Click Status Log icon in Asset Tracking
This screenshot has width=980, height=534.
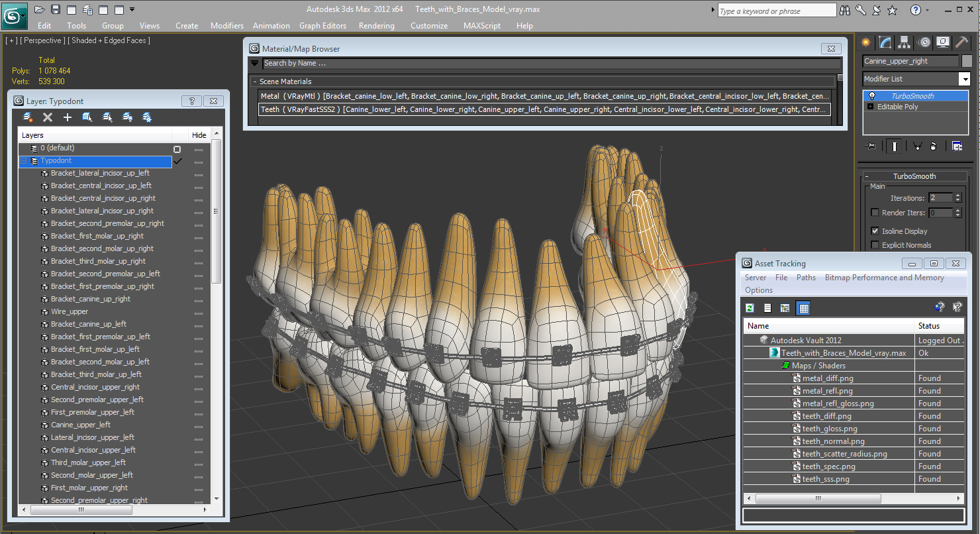click(x=767, y=308)
